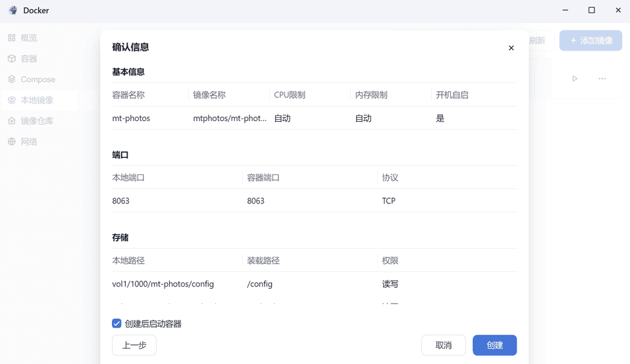Minimize the Docker window
Image resolution: width=630 pixels, height=364 pixels.
565,10
